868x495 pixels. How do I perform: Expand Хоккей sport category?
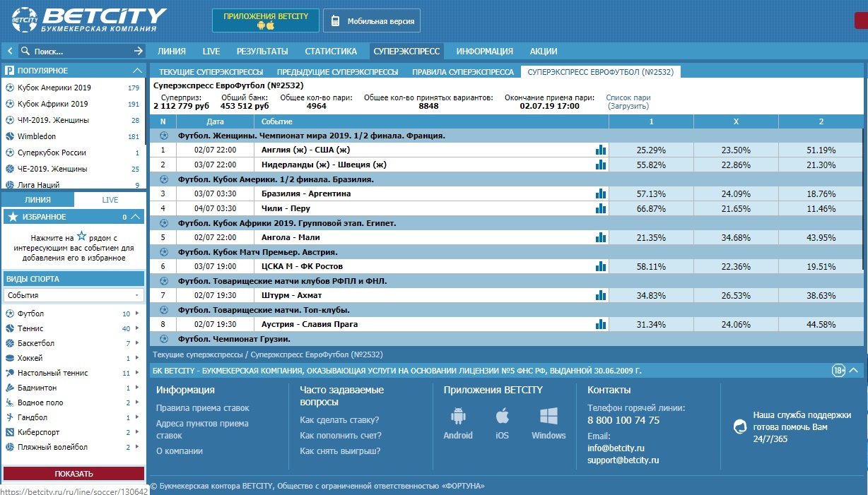pos(137,358)
